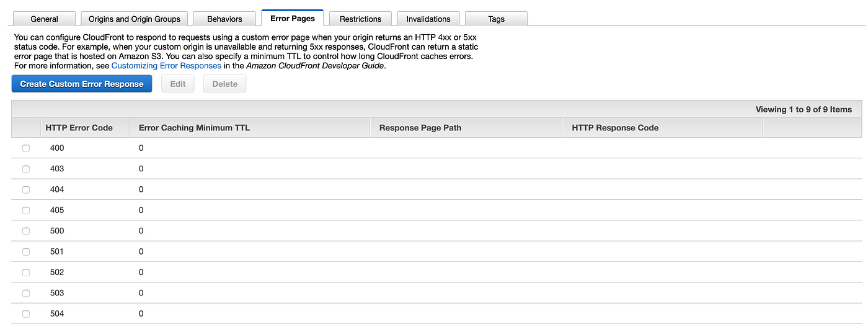This screenshot has width=868, height=334.
Task: Open the Invalidations tab
Action: click(x=428, y=19)
